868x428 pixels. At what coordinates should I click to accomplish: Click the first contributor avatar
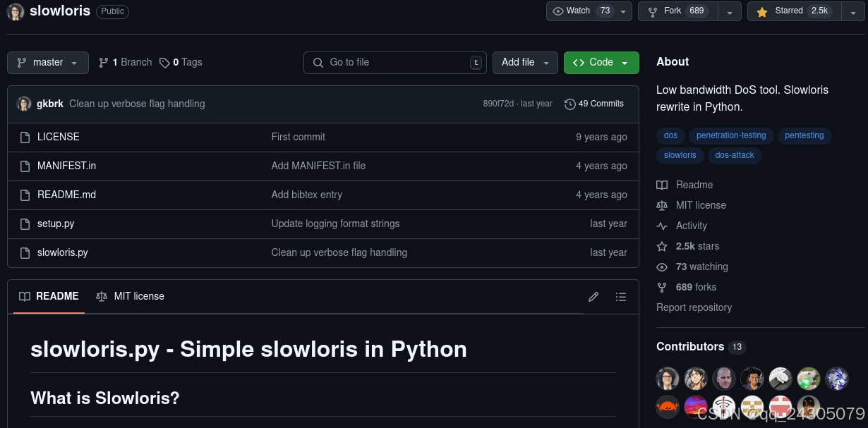pyautogui.click(x=668, y=379)
